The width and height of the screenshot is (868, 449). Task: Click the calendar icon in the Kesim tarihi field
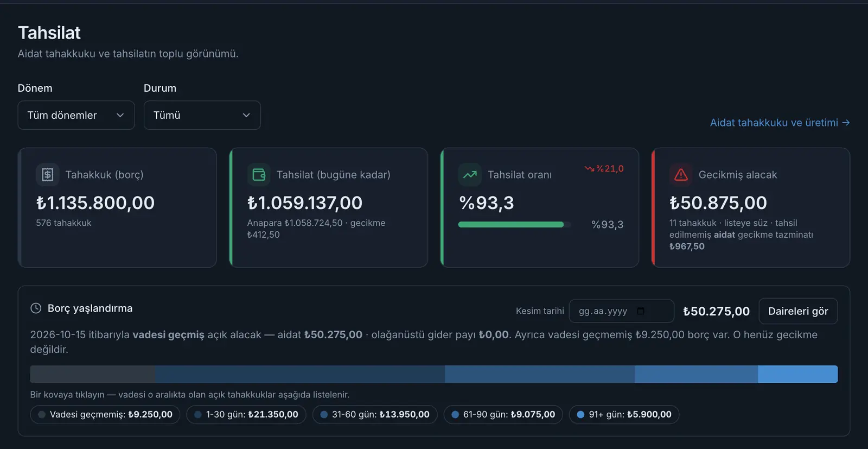(x=641, y=311)
